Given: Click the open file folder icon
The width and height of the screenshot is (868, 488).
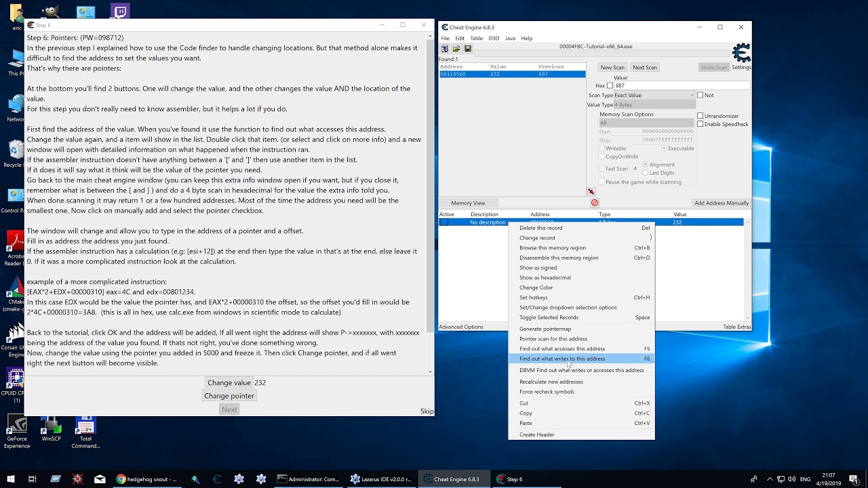Looking at the screenshot, I should pyautogui.click(x=456, y=49).
